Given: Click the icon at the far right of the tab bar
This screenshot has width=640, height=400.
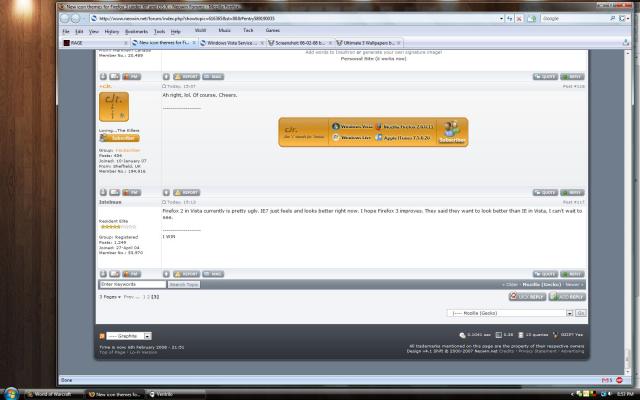Looking at the screenshot, I should (x=626, y=42).
